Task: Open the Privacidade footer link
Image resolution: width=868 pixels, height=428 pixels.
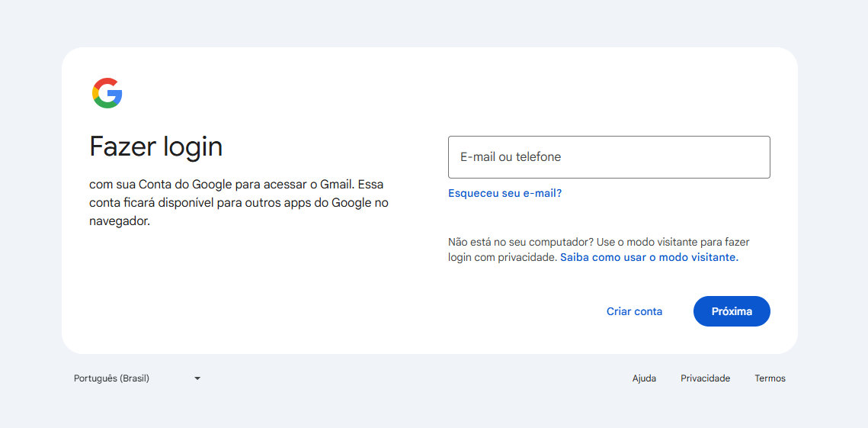Action: pyautogui.click(x=705, y=378)
